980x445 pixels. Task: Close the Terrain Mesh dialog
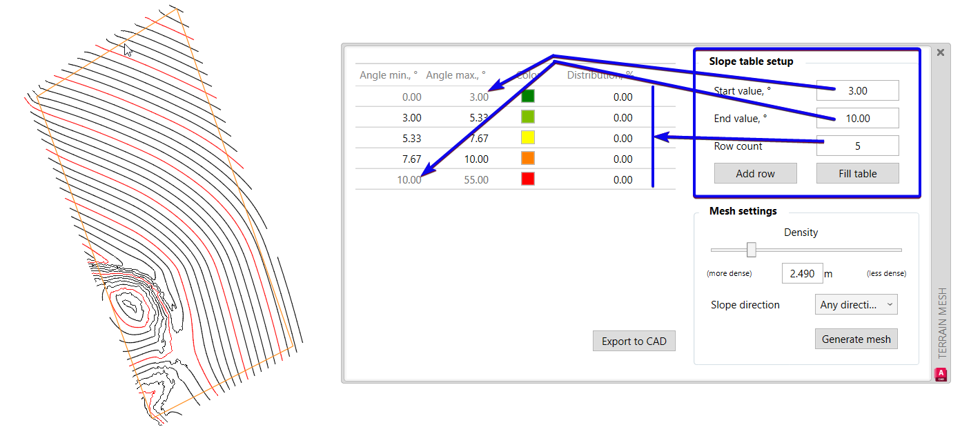tap(940, 52)
